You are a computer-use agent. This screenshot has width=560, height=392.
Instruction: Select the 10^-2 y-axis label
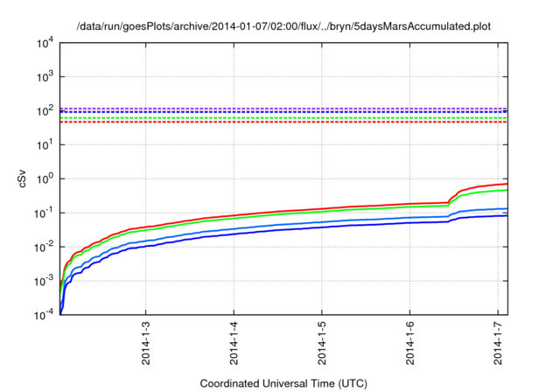click(x=45, y=247)
